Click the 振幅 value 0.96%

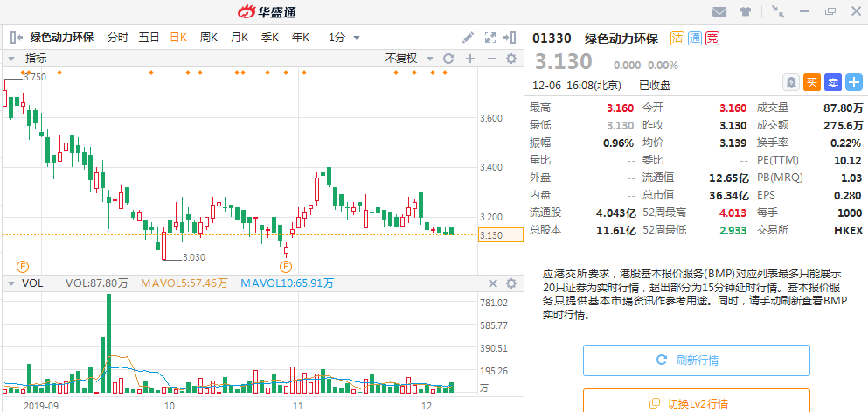tap(618, 143)
